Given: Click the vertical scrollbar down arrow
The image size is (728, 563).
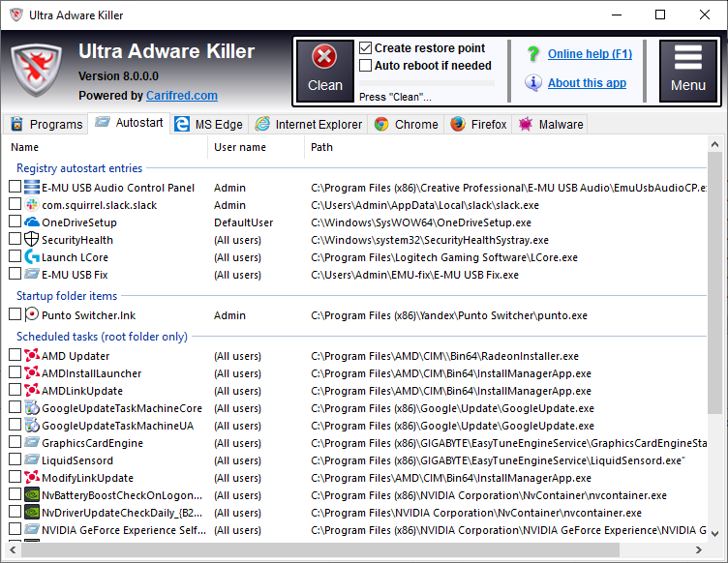Looking at the screenshot, I should pyautogui.click(x=714, y=534).
